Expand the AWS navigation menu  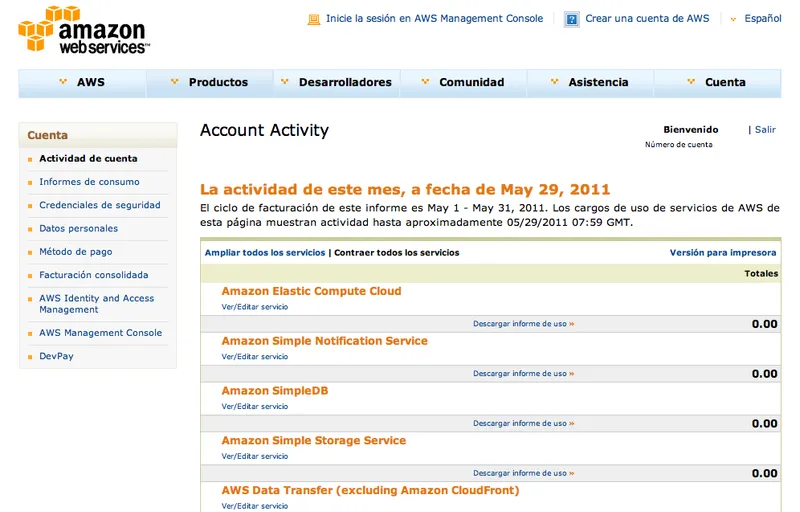click(82, 82)
